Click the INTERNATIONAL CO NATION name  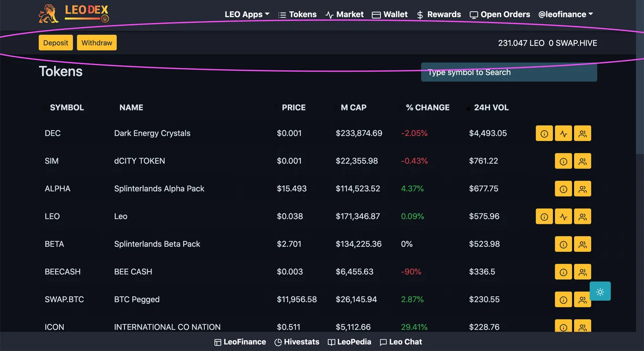point(168,327)
